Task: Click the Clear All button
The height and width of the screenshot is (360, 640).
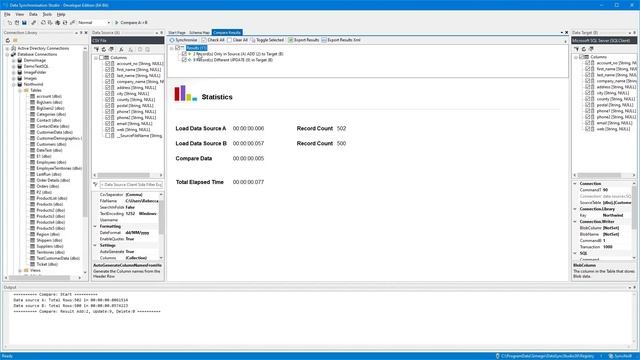Action: [238, 40]
